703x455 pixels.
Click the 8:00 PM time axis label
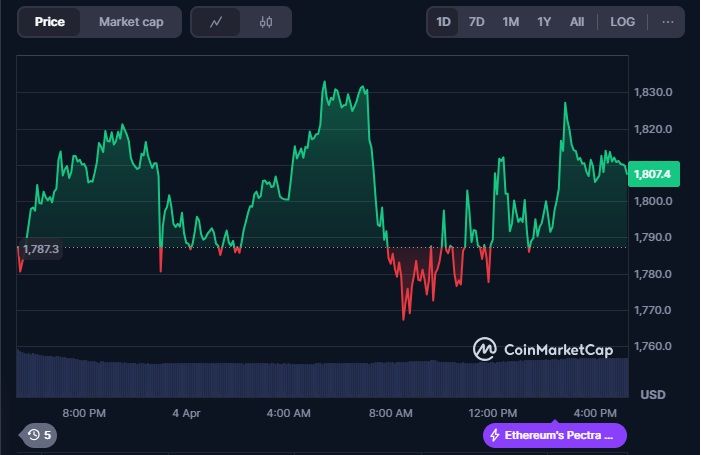(x=84, y=413)
